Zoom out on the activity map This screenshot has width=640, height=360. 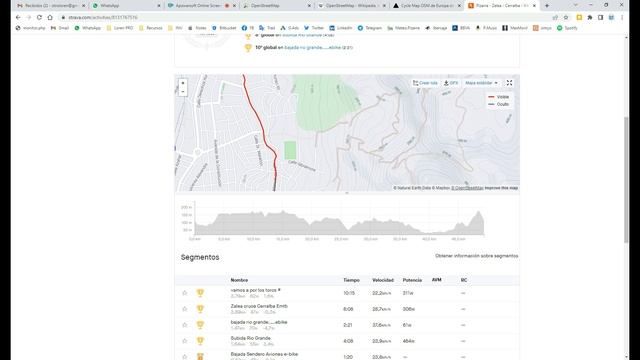pos(183,91)
